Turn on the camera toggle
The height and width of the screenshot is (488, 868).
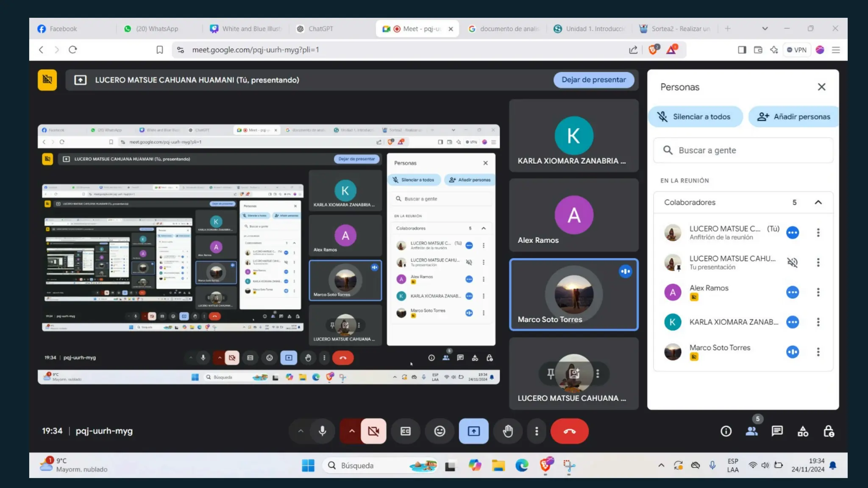[x=373, y=431]
